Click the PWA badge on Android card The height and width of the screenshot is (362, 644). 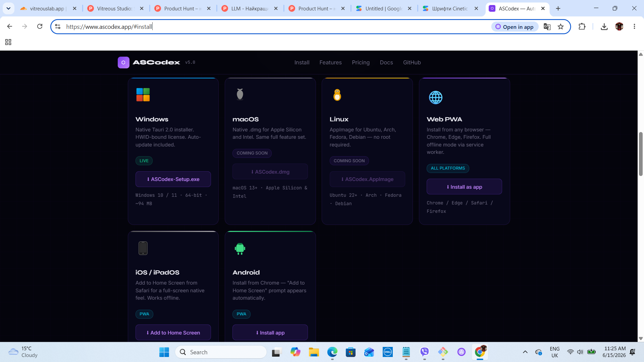241,314
